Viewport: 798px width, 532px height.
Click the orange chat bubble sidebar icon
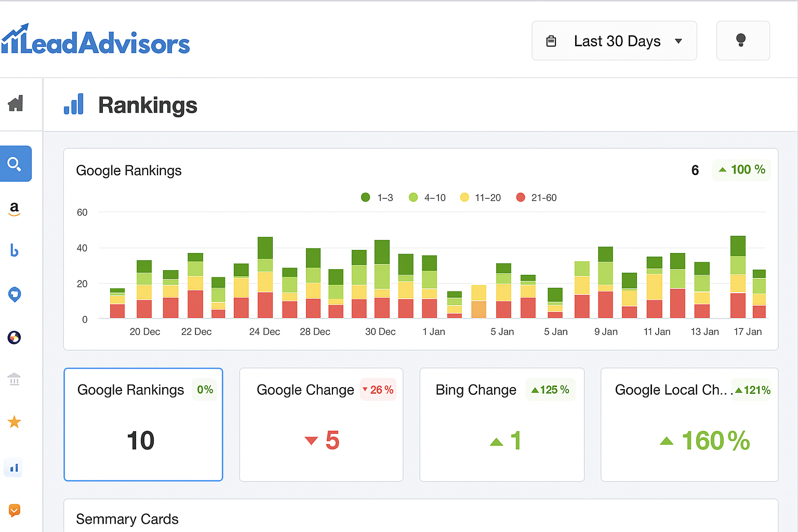pyautogui.click(x=15, y=510)
